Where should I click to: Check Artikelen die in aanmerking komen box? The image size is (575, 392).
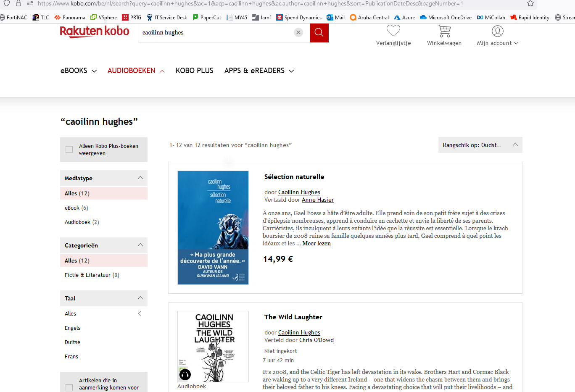click(69, 387)
